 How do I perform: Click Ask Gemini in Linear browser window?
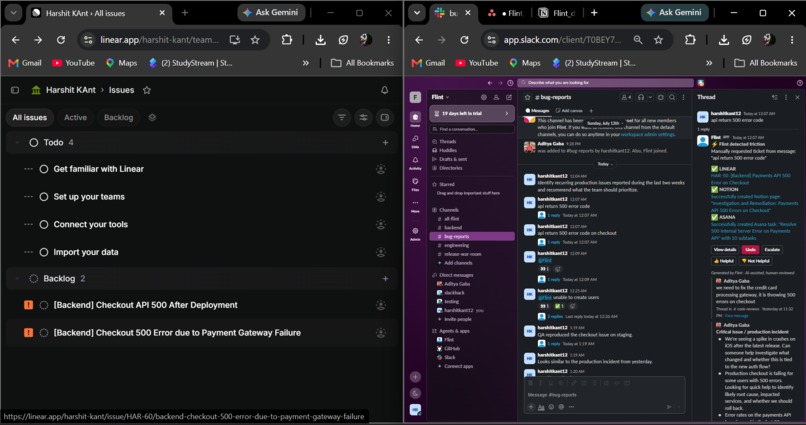coord(270,12)
